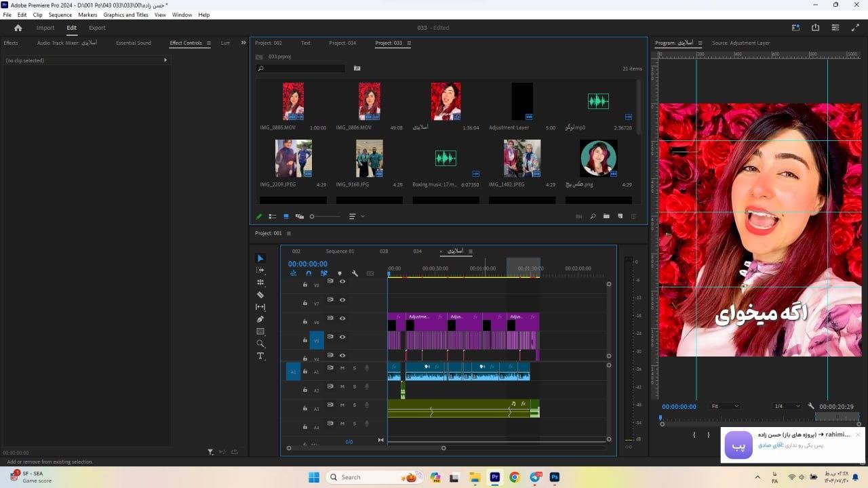Open Graphics and Titles menu
This screenshot has height=488, width=868.
click(125, 14)
